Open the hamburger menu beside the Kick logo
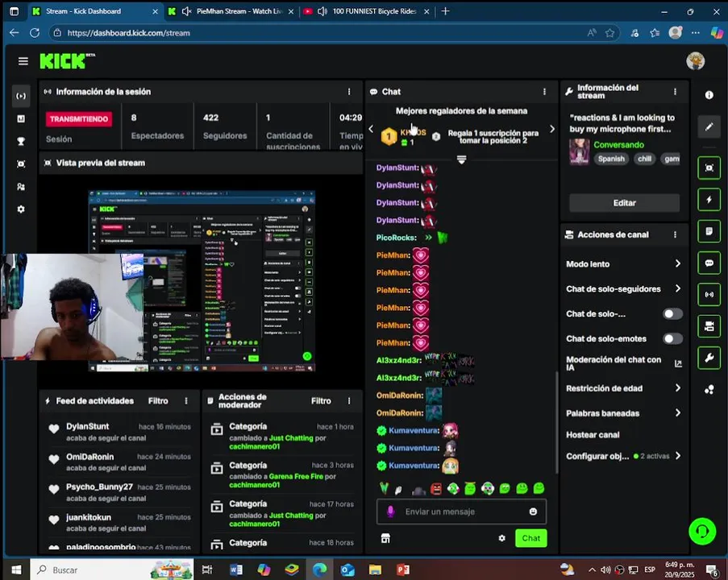The height and width of the screenshot is (580, 728). click(x=23, y=61)
